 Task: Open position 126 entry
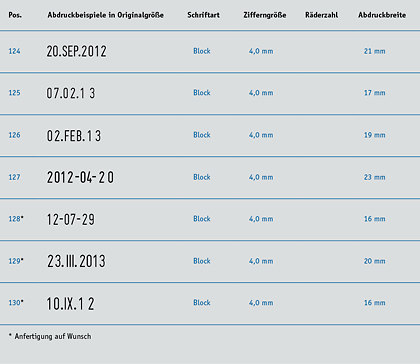tap(14, 135)
